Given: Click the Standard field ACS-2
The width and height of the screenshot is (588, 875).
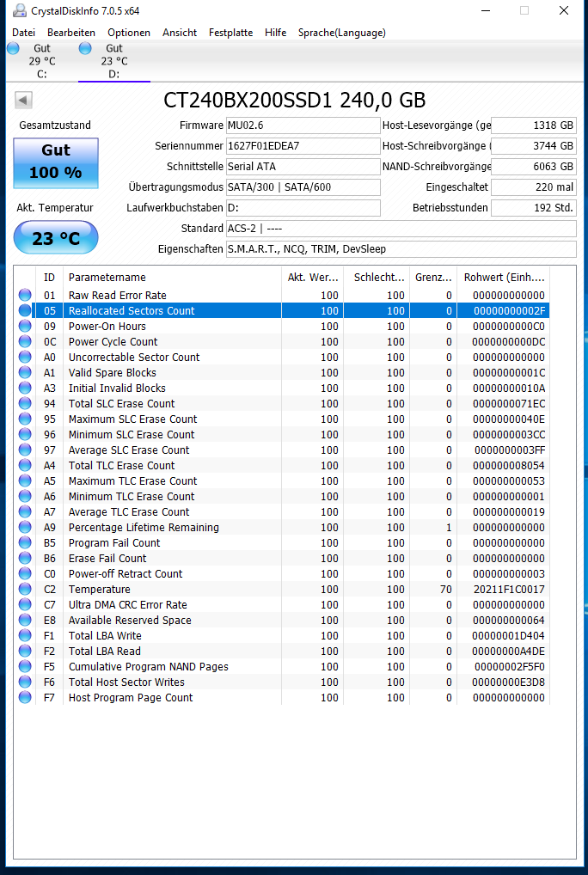Looking at the screenshot, I should point(401,229).
